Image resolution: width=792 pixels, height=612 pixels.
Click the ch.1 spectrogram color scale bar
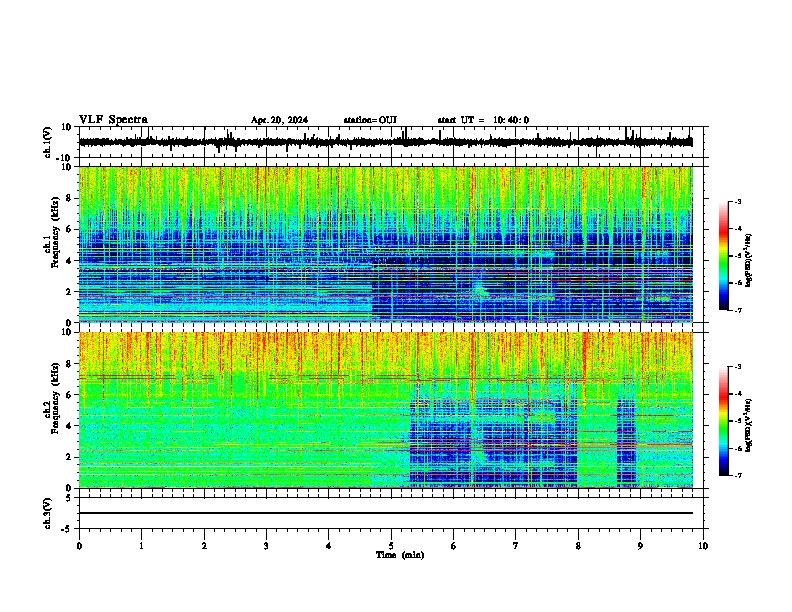click(724, 256)
